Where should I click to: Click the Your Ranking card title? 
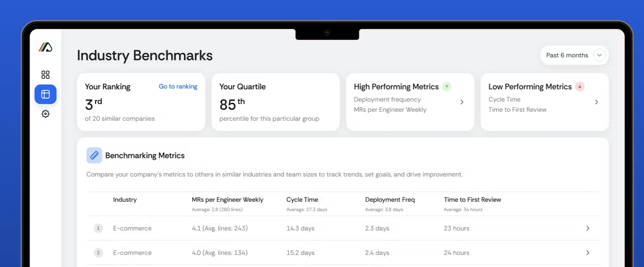[x=108, y=87]
